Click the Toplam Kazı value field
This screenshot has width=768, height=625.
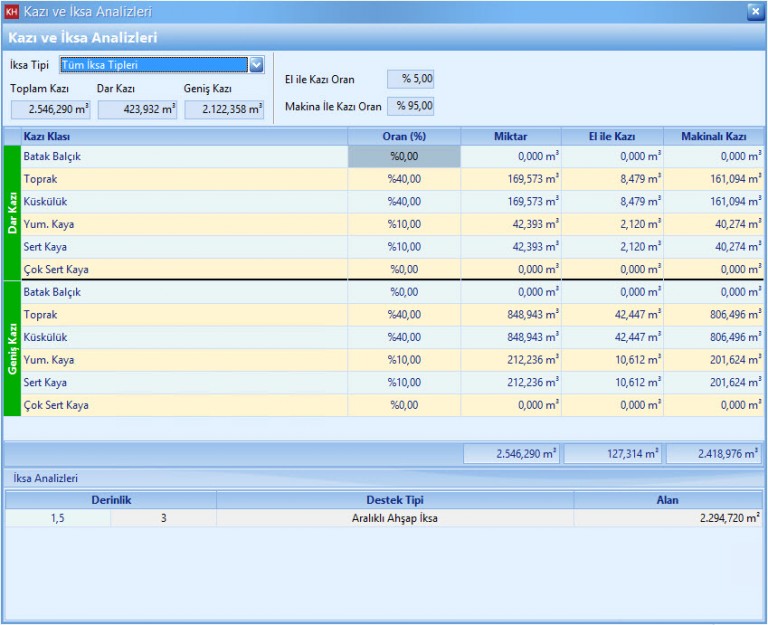(50, 109)
